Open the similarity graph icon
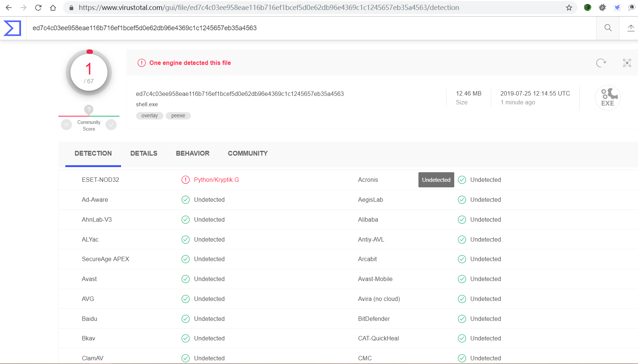The height and width of the screenshot is (364, 638). [627, 63]
